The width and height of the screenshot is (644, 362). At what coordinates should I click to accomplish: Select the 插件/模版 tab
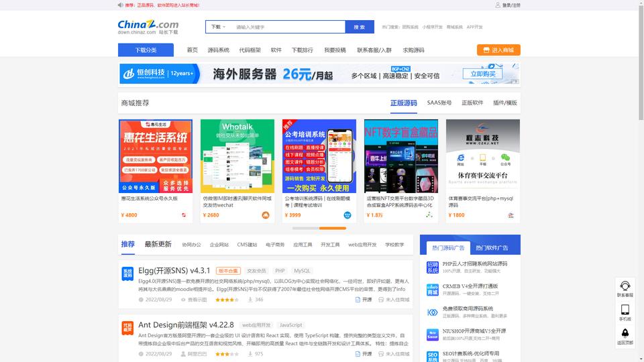click(505, 103)
